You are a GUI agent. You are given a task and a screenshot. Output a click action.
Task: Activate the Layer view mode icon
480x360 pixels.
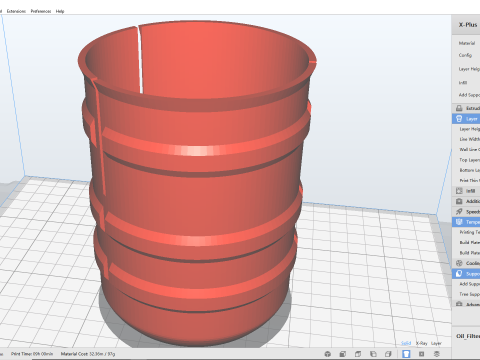pos(437,354)
